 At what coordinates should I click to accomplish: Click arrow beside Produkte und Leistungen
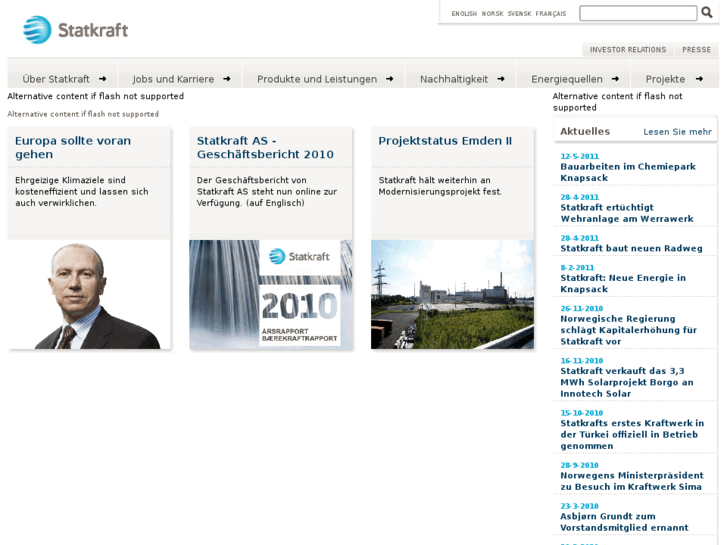389,79
